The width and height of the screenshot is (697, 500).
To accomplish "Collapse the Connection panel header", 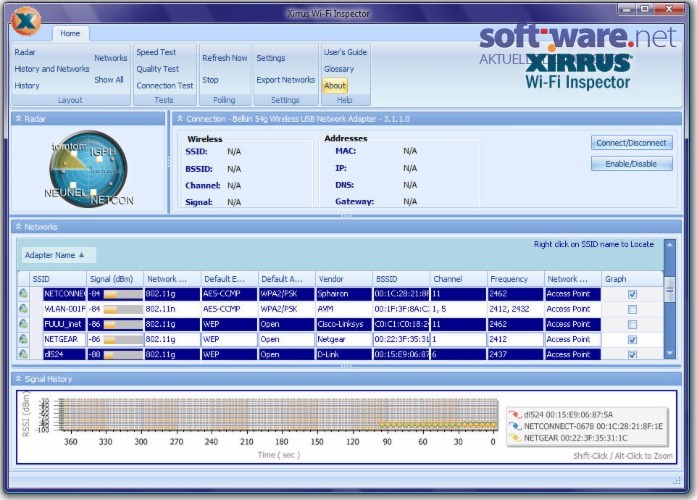I will coord(180,119).
